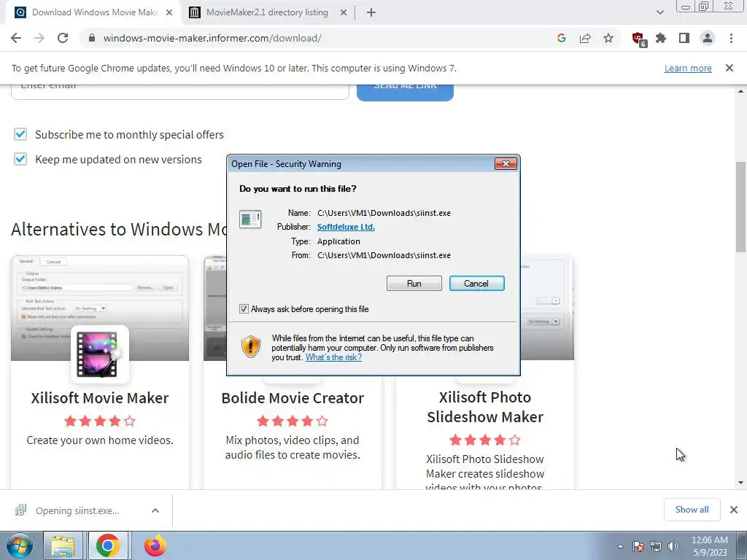Open the Xilisoft Movie Maker title

coord(100,397)
